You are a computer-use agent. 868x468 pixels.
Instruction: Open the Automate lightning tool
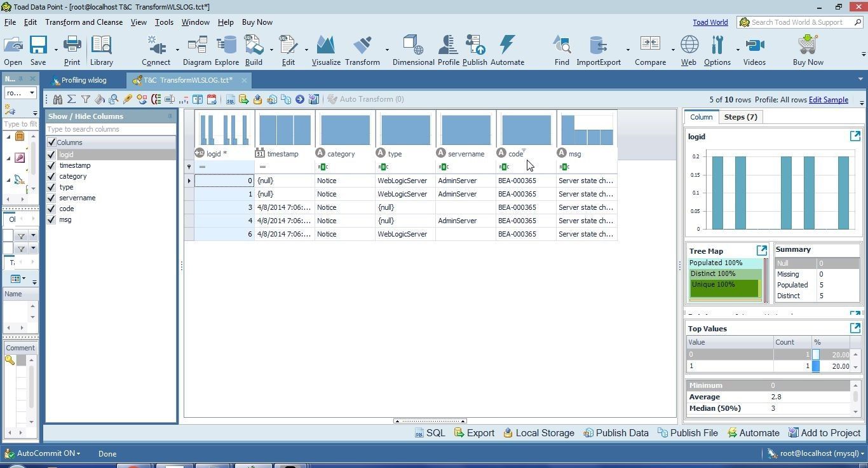pyautogui.click(x=507, y=51)
